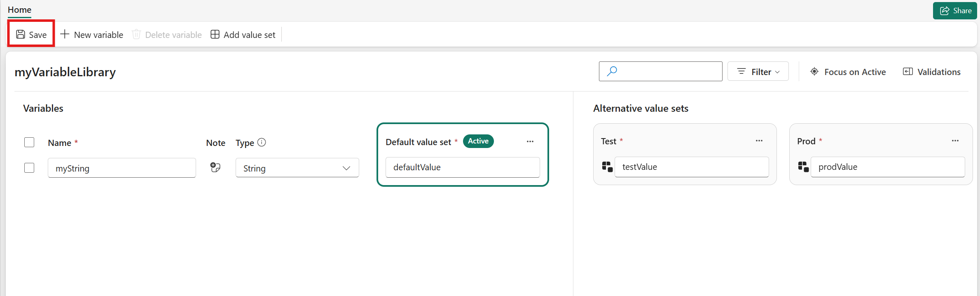Expand the Filter dropdown
Viewport: 980px width, 296px height.
click(x=758, y=72)
